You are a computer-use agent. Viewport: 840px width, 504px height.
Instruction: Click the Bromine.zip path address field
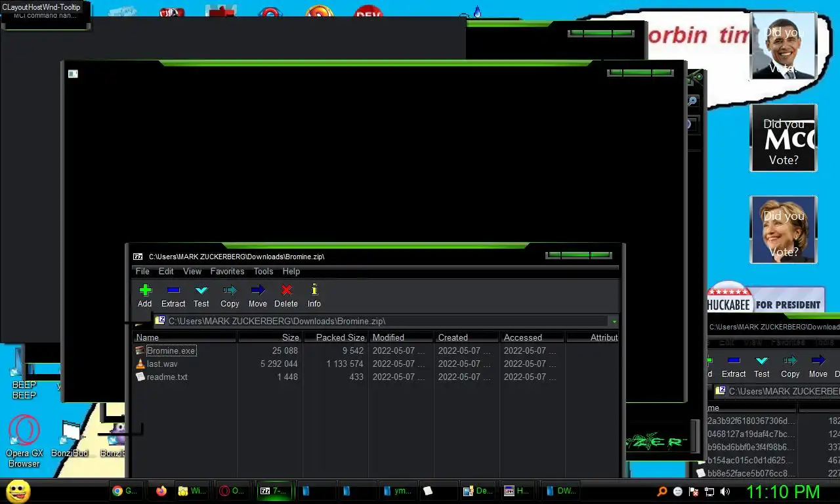[381, 322]
